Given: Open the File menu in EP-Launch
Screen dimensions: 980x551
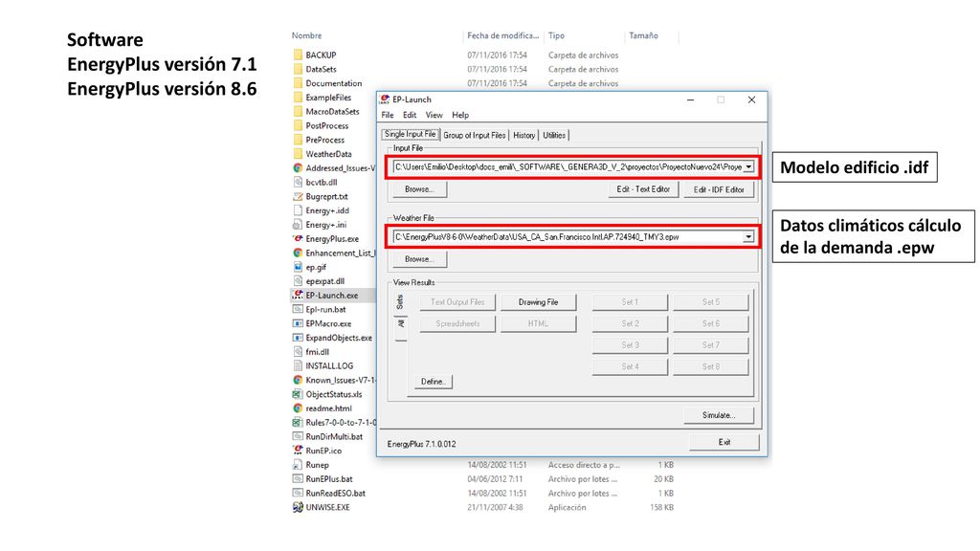Looking at the screenshot, I should [x=388, y=115].
